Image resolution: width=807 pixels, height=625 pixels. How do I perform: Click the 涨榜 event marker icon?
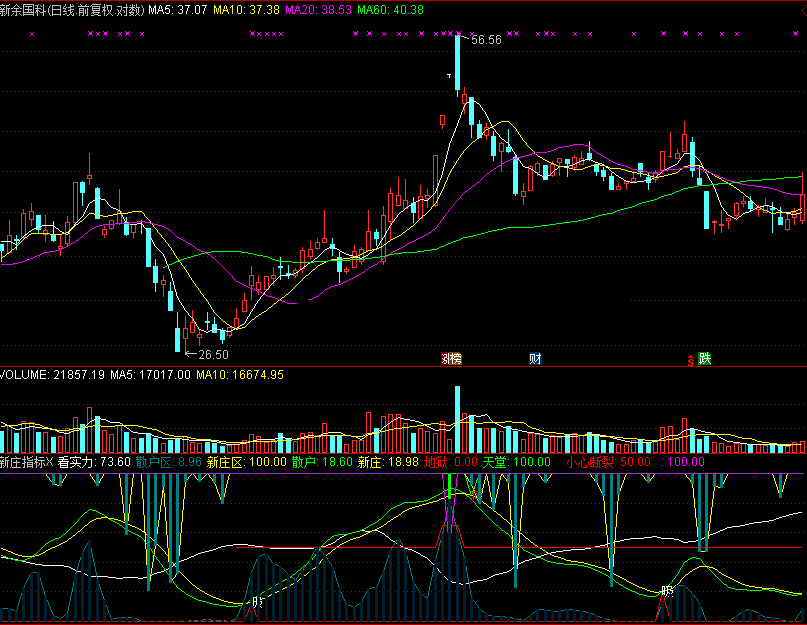coord(451,358)
